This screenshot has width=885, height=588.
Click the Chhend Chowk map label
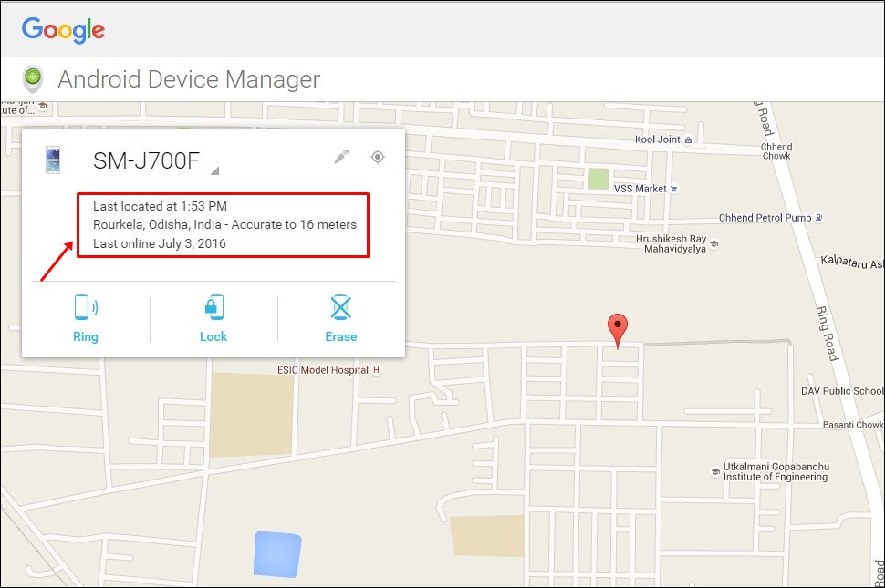(776, 151)
